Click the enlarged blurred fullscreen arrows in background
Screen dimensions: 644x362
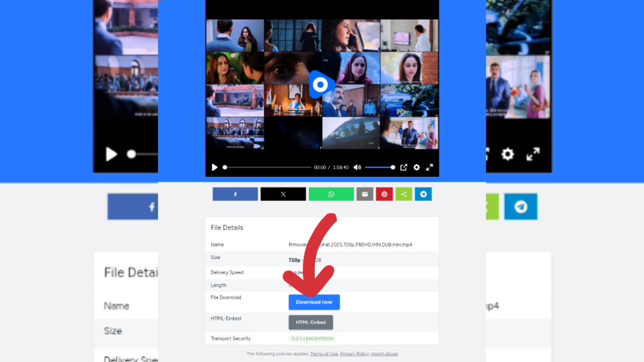coord(533,154)
